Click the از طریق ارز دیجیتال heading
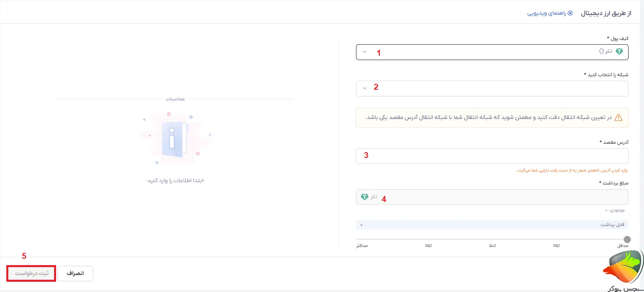Screen dimensions: 644x292 (x=606, y=13)
